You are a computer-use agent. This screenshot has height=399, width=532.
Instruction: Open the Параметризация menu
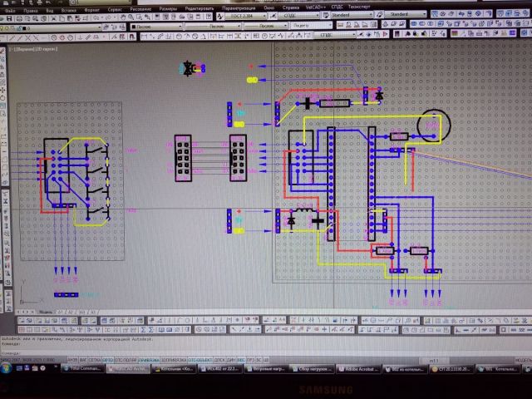click(239, 7)
